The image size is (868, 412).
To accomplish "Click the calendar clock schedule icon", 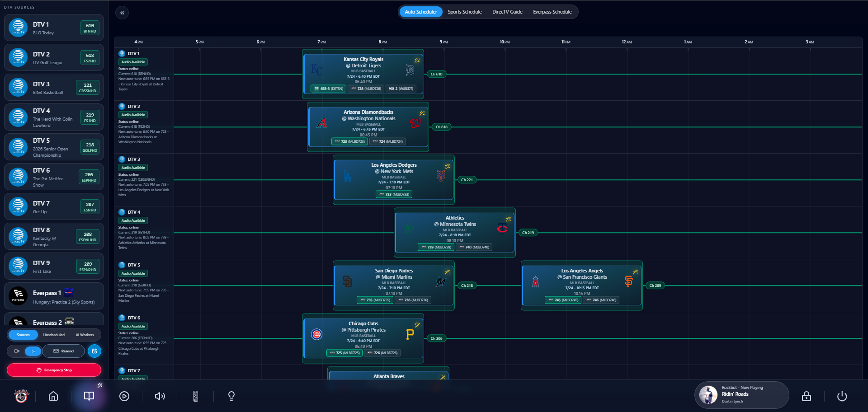I will click(x=94, y=351).
